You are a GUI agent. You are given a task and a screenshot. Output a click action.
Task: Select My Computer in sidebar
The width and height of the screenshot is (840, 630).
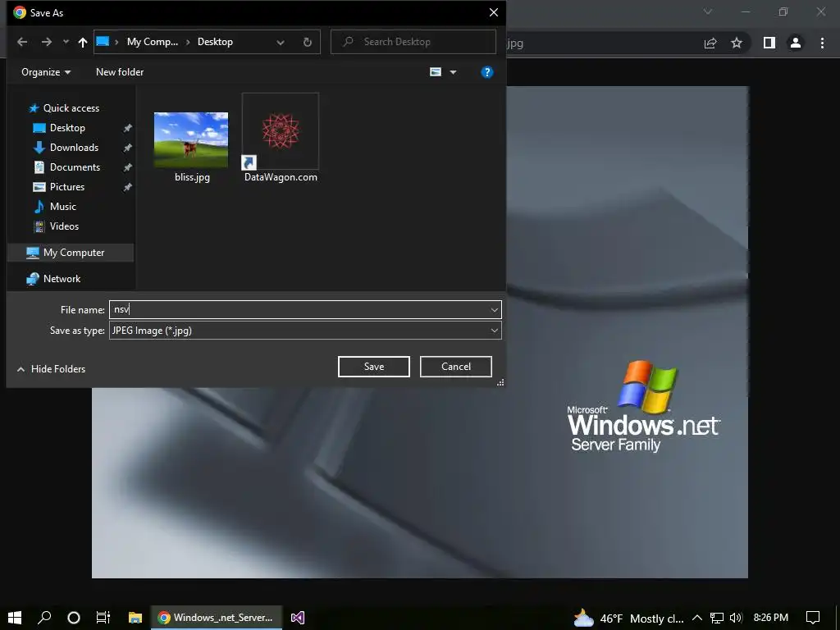tap(71, 253)
